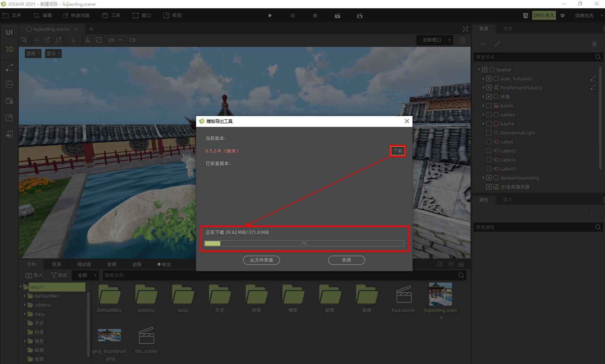Open scene panel options menu icon

595,44
